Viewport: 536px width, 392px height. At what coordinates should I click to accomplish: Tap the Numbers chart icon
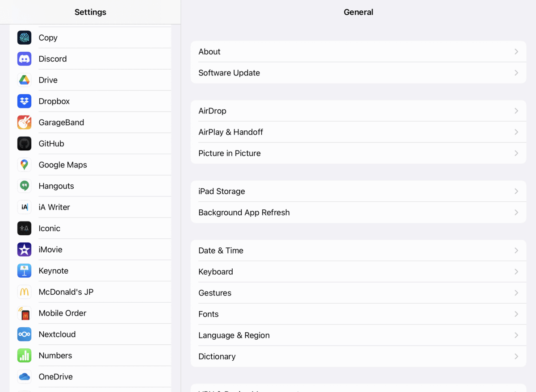pyautogui.click(x=24, y=355)
